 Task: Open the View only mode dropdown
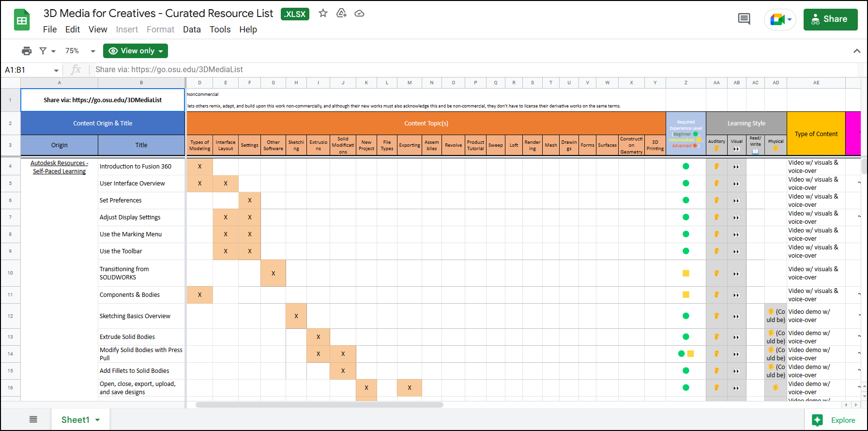point(136,51)
